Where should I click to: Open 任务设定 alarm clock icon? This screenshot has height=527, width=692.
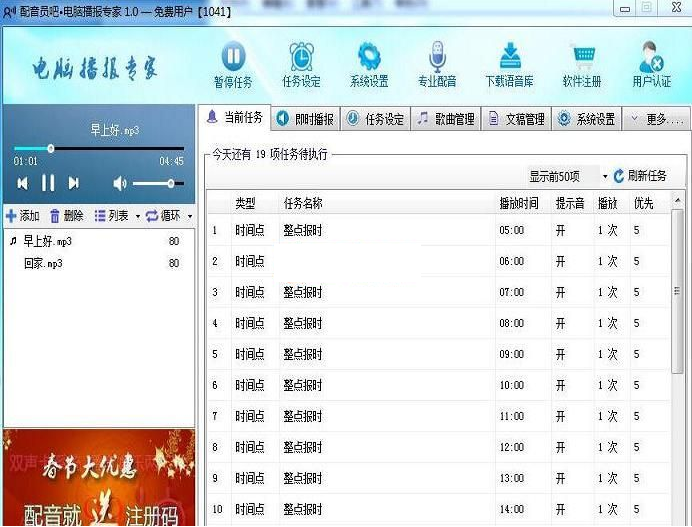[301, 57]
